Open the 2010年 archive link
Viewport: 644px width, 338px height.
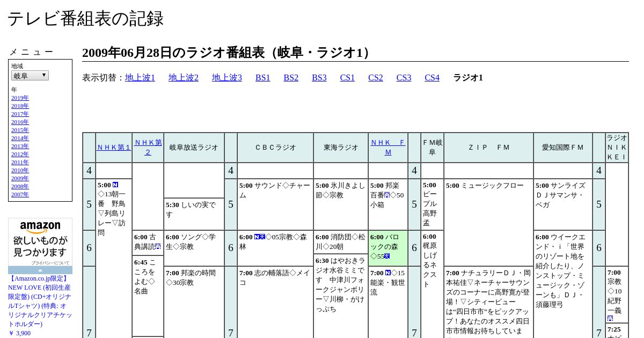click(20, 170)
